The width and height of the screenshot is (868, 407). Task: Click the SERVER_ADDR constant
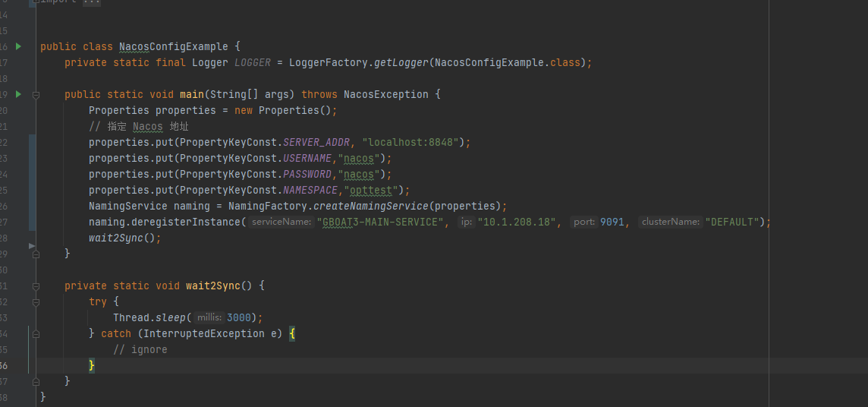pyautogui.click(x=316, y=142)
